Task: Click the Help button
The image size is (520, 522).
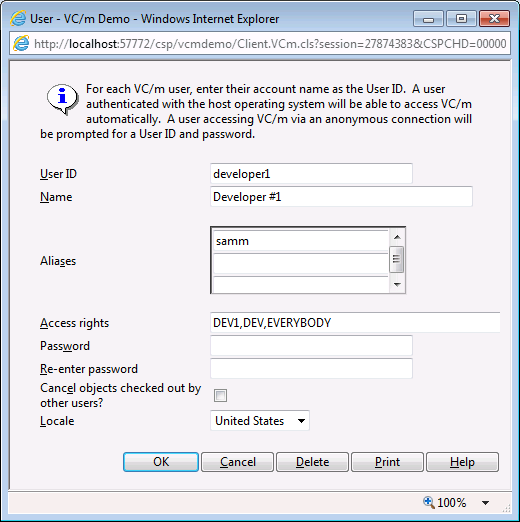Action: (462, 462)
